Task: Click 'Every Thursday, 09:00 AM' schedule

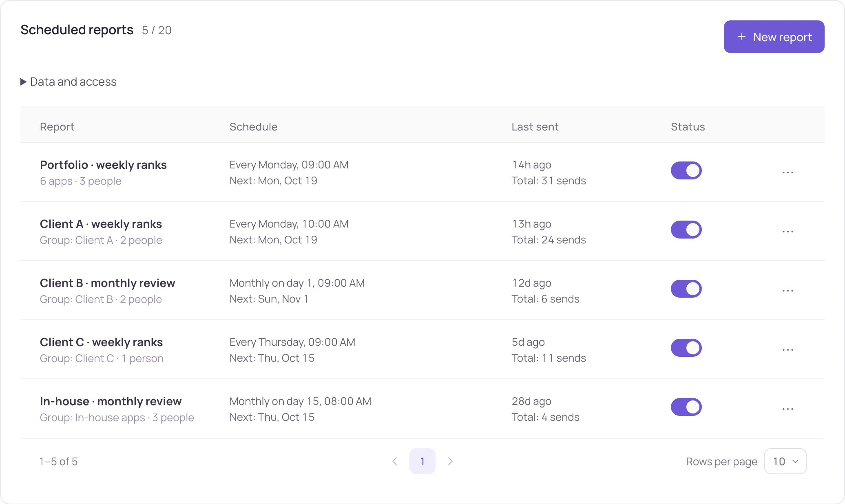Action: 292,342
